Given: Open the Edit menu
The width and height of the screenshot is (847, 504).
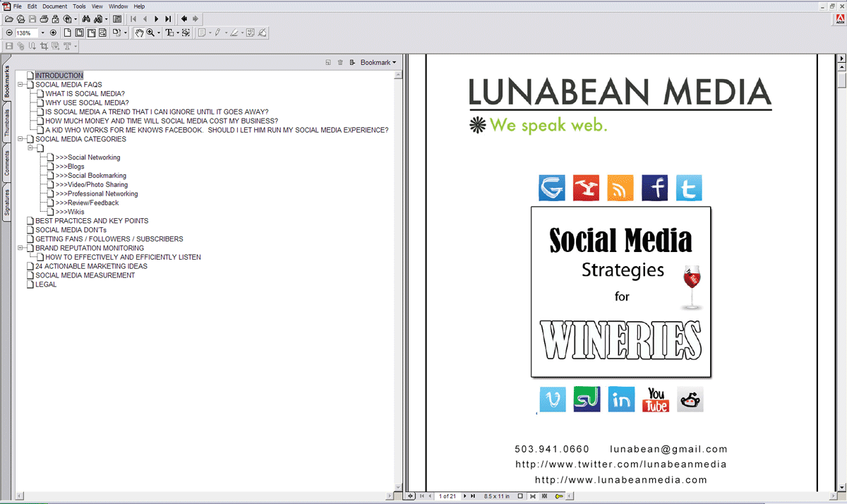Looking at the screenshot, I should (32, 6).
